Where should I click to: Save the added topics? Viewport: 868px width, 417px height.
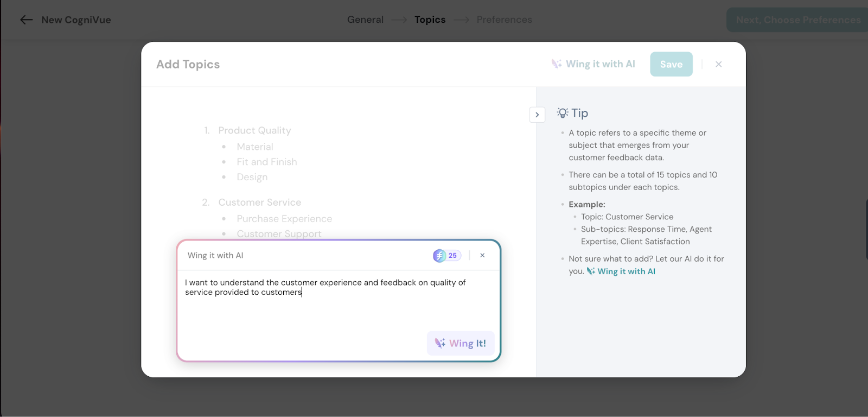coord(671,64)
